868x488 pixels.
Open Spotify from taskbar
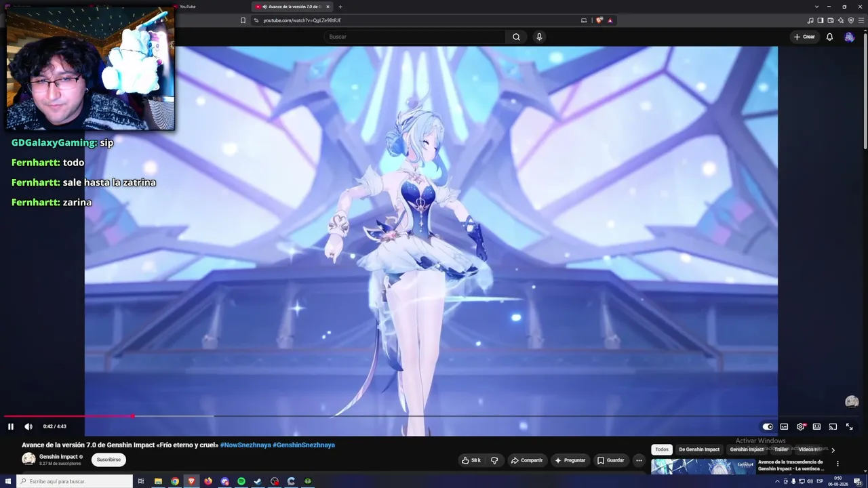click(241, 481)
